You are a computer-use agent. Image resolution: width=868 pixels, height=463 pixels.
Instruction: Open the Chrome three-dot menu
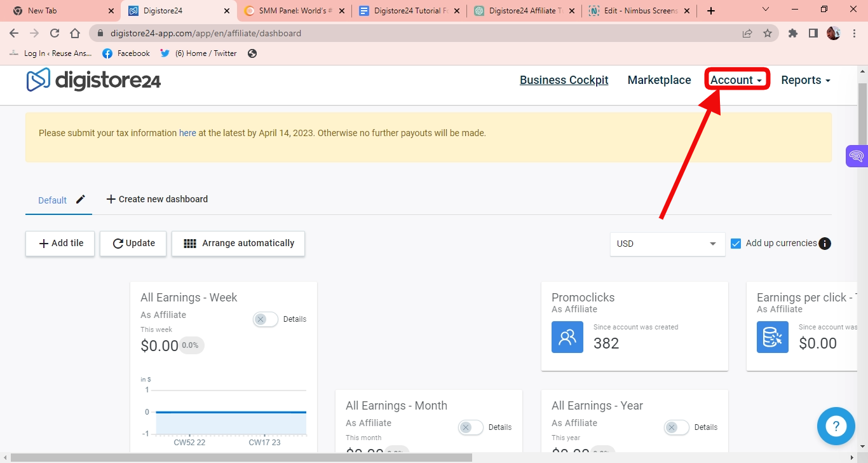[853, 33]
